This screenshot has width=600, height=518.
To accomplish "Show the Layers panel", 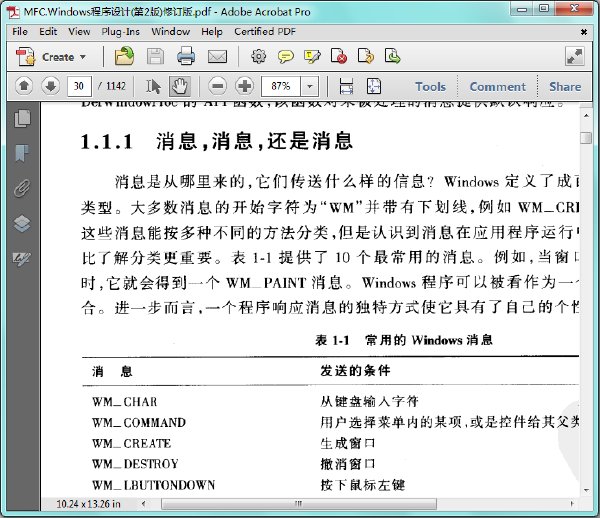I will click(22, 223).
